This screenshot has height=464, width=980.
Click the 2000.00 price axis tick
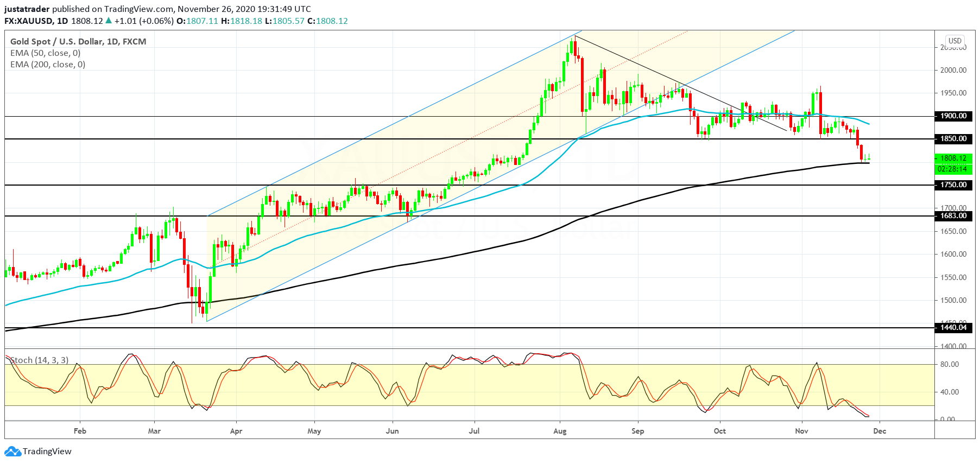[x=953, y=70]
